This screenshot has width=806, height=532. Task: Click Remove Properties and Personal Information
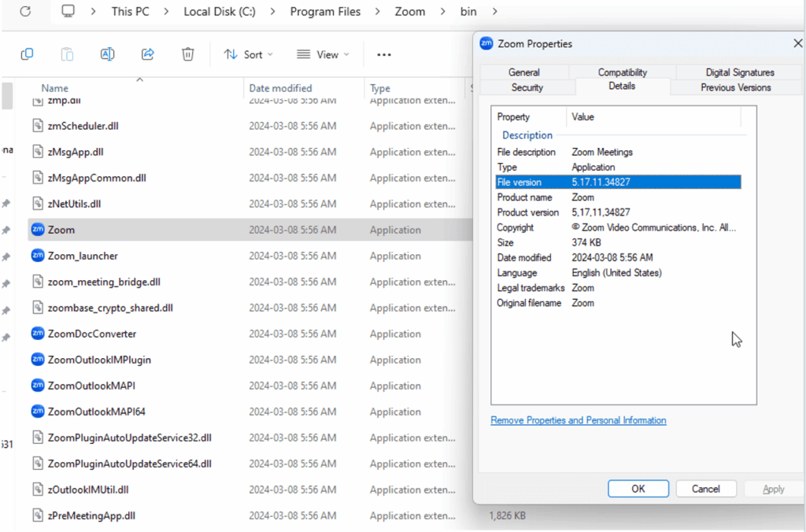[578, 420]
